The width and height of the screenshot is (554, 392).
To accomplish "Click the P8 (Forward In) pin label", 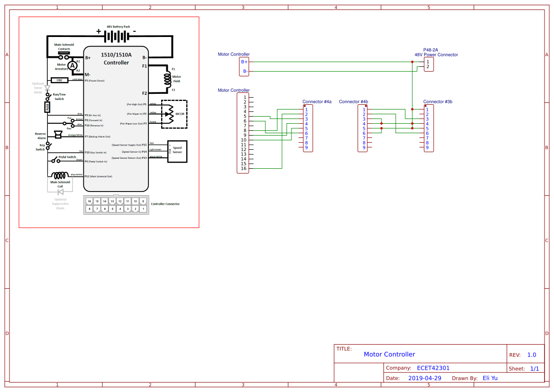I will coord(93,120).
